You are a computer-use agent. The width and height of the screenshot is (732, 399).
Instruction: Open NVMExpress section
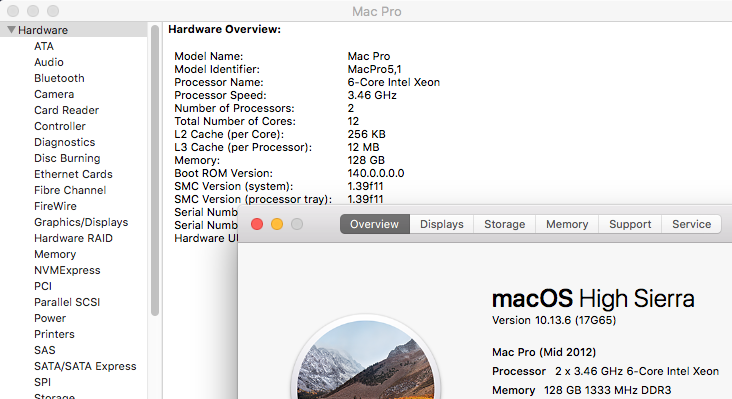pyautogui.click(x=67, y=270)
